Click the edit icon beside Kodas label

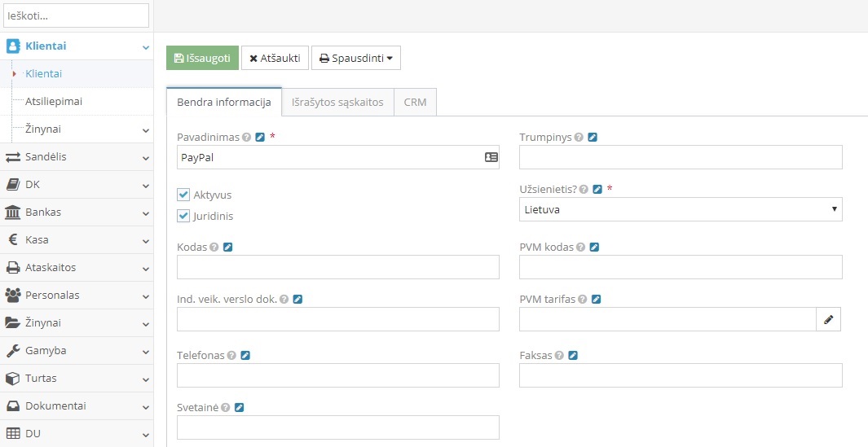pos(227,248)
